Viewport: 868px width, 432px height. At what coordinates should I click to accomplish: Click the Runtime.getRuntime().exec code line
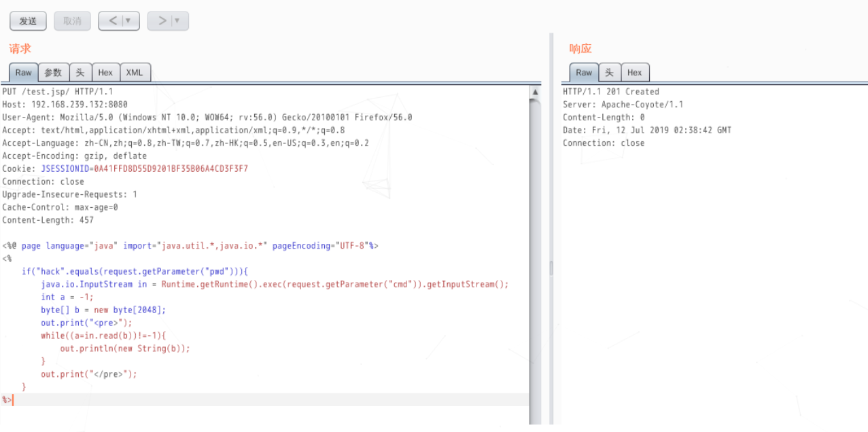click(x=275, y=285)
